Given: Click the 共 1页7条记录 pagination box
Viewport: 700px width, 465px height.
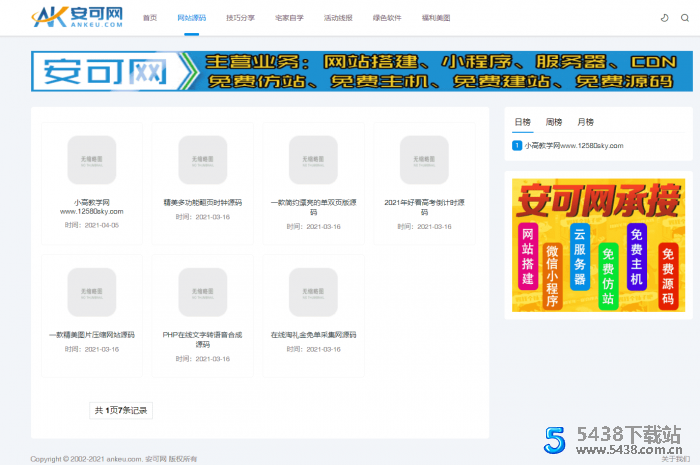Looking at the screenshot, I should [121, 410].
